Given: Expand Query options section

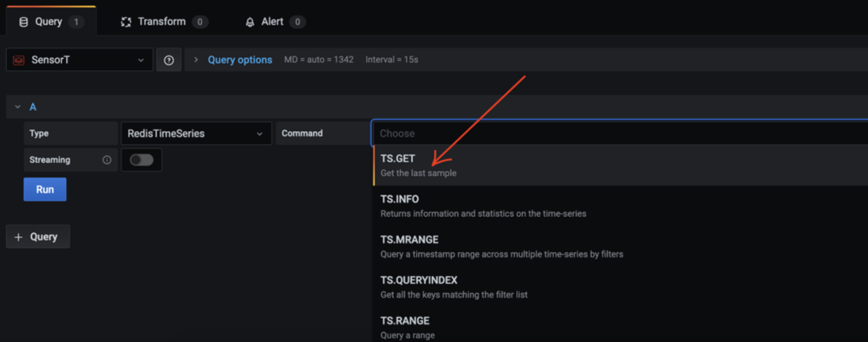Looking at the screenshot, I should click(x=240, y=60).
